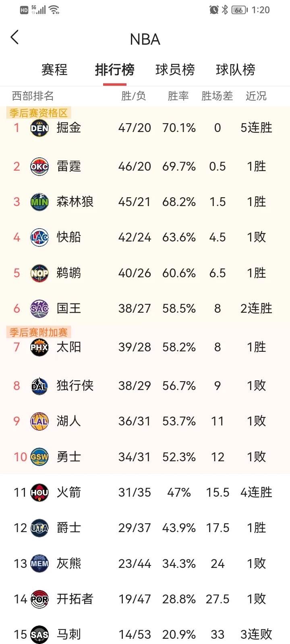
Task: Click the Spurs SAS team icon
Action: [x=39, y=634]
